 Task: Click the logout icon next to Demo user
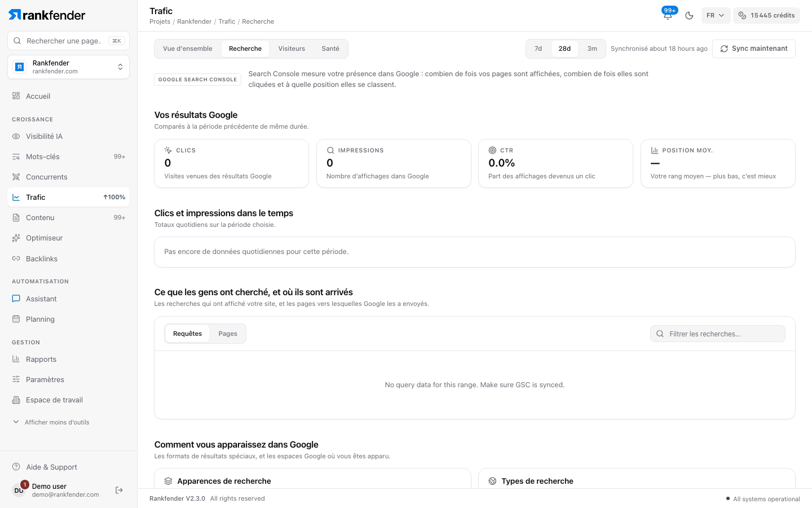point(119,490)
